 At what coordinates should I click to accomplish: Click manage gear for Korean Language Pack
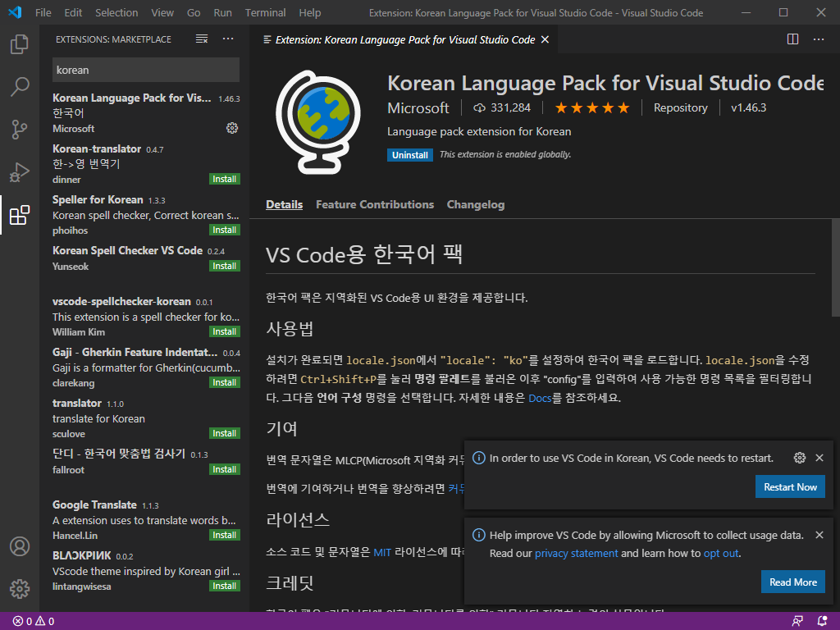click(x=232, y=128)
